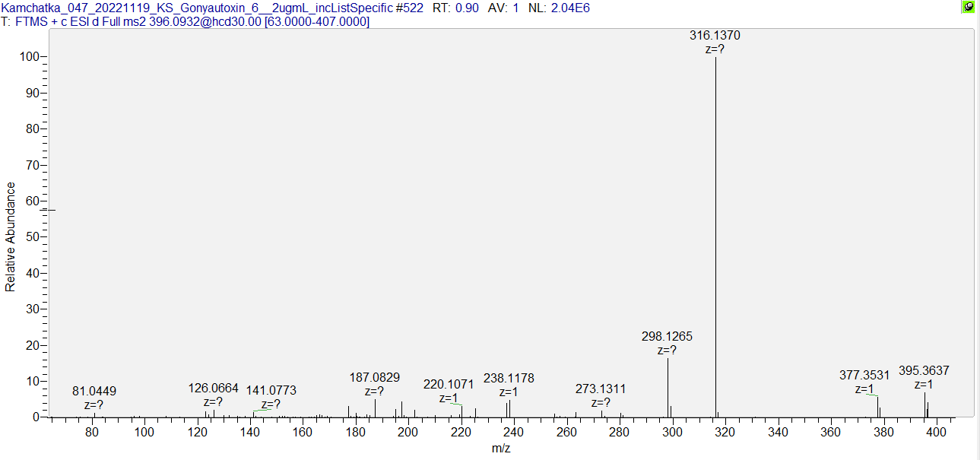The width and height of the screenshot is (980, 460).
Task: Click the m/z axis title
Action: point(500,449)
